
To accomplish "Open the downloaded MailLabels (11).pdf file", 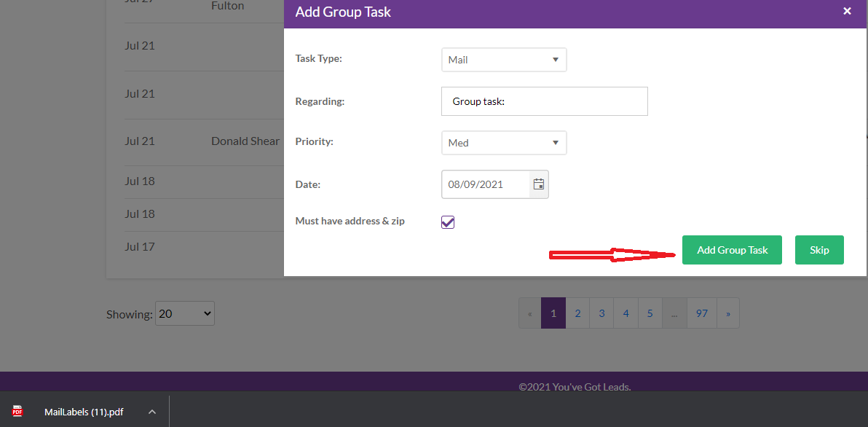I will click(x=84, y=412).
